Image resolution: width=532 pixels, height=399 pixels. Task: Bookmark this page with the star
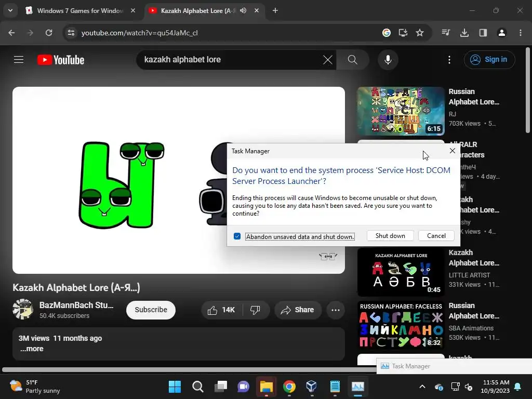(x=420, y=33)
